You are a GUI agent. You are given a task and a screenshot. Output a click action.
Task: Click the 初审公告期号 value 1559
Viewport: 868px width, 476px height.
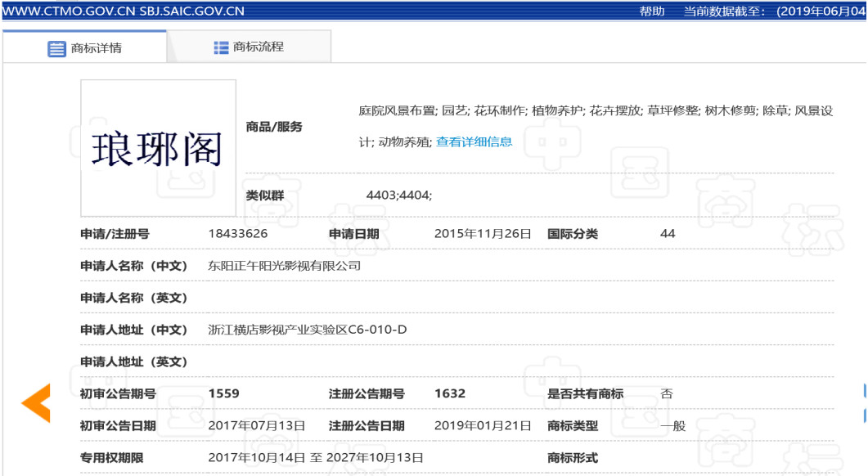pos(221,393)
